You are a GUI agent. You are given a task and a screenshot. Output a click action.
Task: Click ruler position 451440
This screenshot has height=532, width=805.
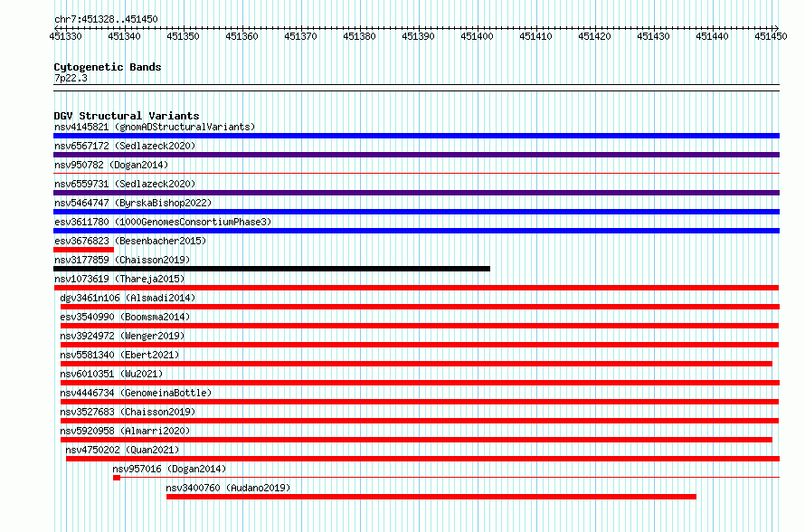pyautogui.click(x=712, y=36)
